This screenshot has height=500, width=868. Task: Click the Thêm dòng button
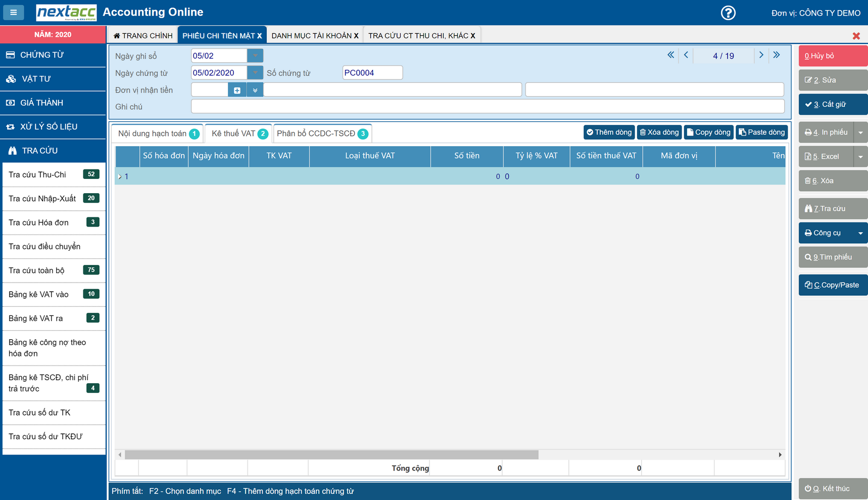609,132
